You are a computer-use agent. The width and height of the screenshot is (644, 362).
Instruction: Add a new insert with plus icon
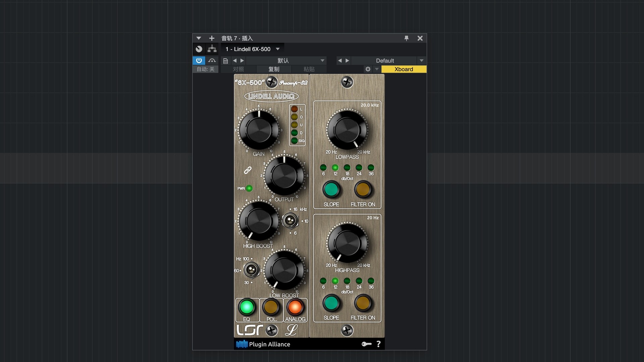click(212, 38)
